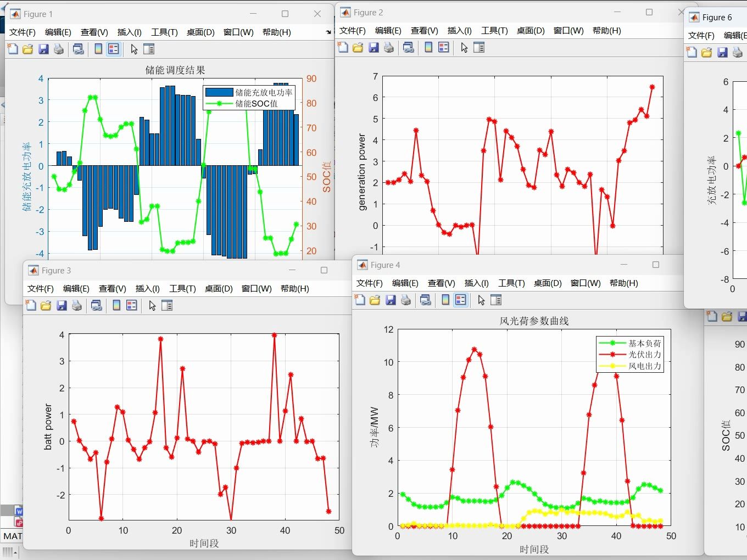Screen dimensions: 747x560
Task: Open 帮助(H) menu in Figure 1
Action: point(277,32)
